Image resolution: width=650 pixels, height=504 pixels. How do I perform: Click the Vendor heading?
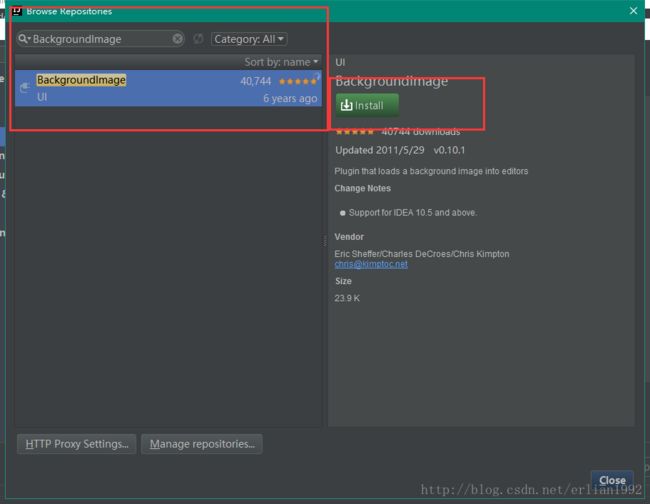349,237
